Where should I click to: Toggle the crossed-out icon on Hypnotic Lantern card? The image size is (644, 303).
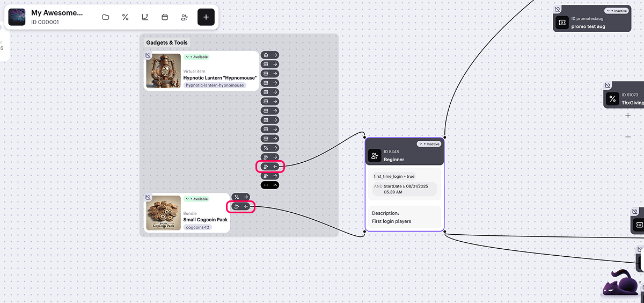pyautogui.click(x=148, y=55)
